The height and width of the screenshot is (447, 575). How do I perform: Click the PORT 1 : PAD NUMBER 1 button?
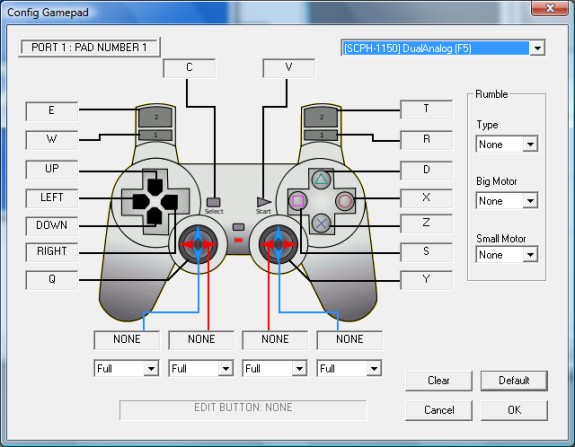(x=89, y=47)
